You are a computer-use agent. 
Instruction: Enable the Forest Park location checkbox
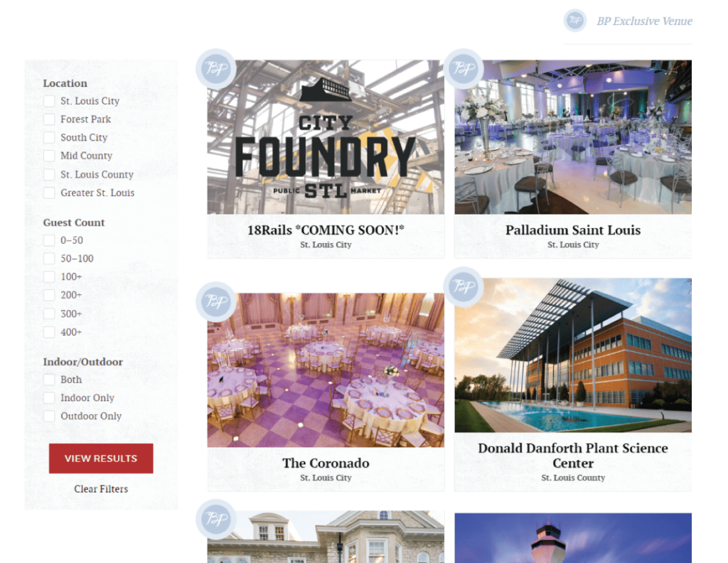pos(49,119)
